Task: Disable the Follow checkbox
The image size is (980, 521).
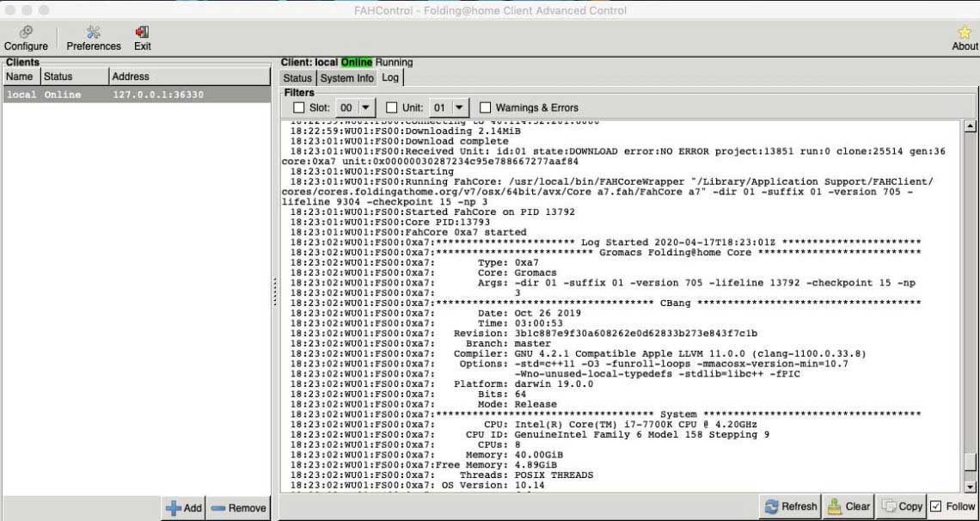Action: (x=936, y=506)
